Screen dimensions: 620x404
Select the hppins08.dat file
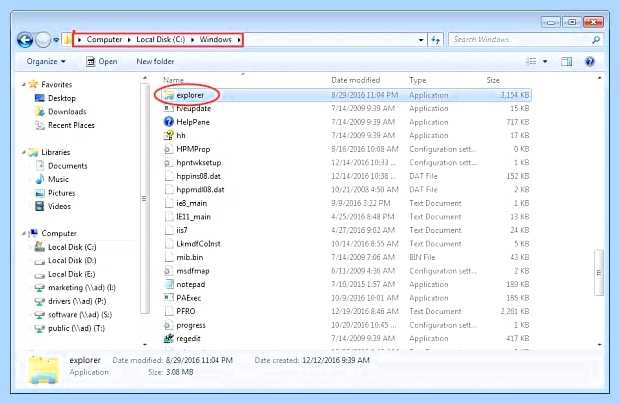[198, 176]
